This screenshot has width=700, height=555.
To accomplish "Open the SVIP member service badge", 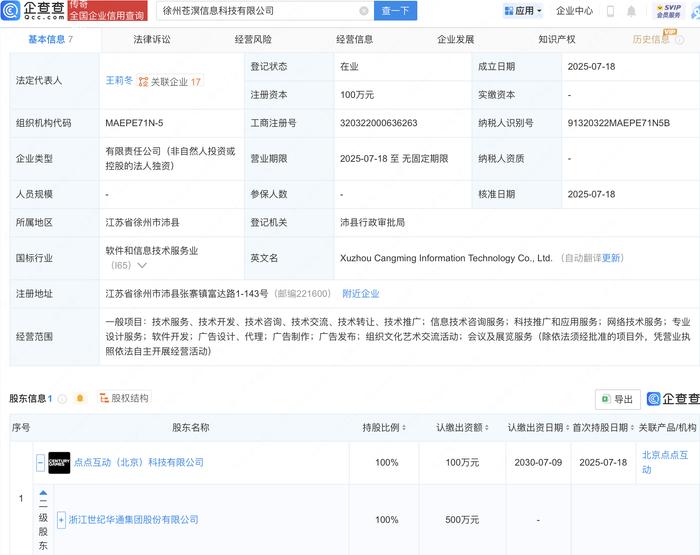I will pos(668,11).
